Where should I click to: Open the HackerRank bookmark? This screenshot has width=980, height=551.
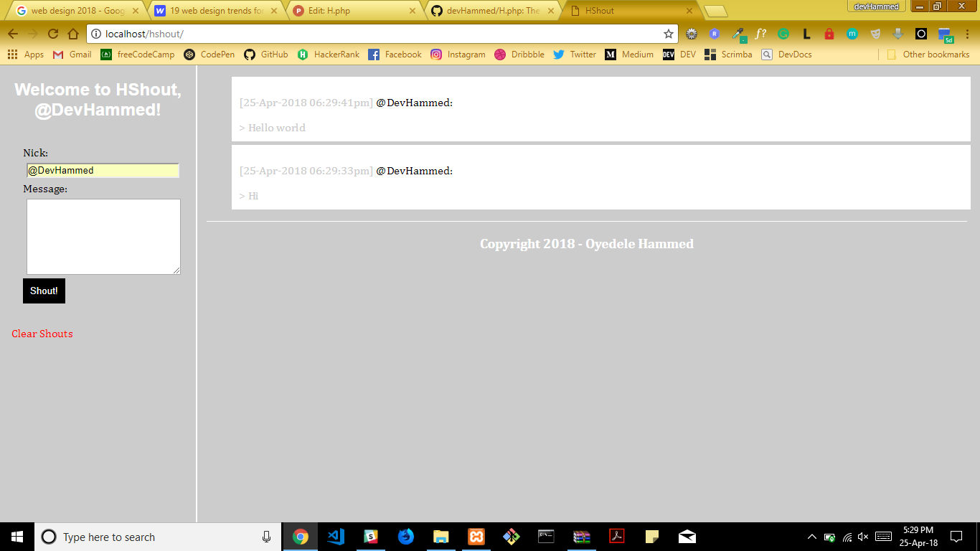(329, 55)
